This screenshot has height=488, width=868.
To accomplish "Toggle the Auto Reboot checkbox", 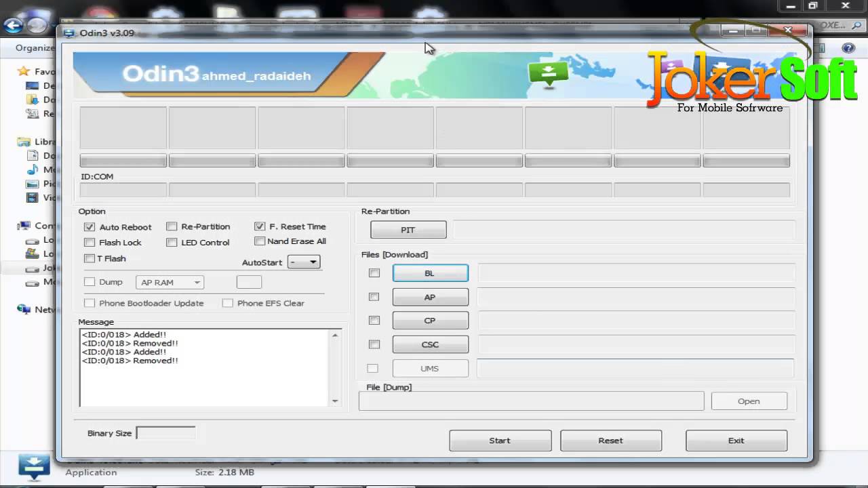I will [x=90, y=227].
